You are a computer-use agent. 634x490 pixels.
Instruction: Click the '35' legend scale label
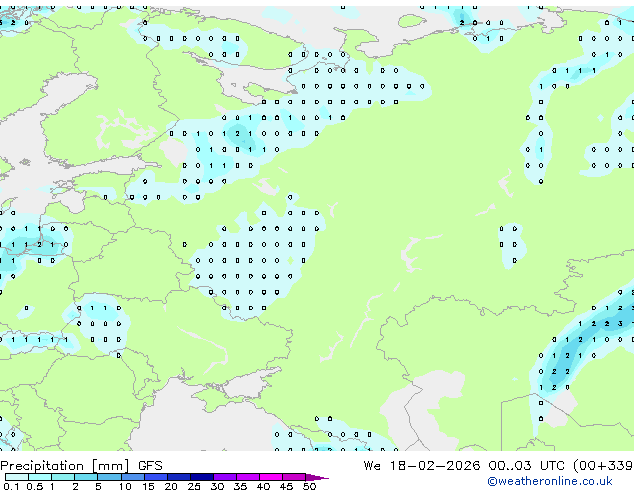pyautogui.click(x=240, y=486)
